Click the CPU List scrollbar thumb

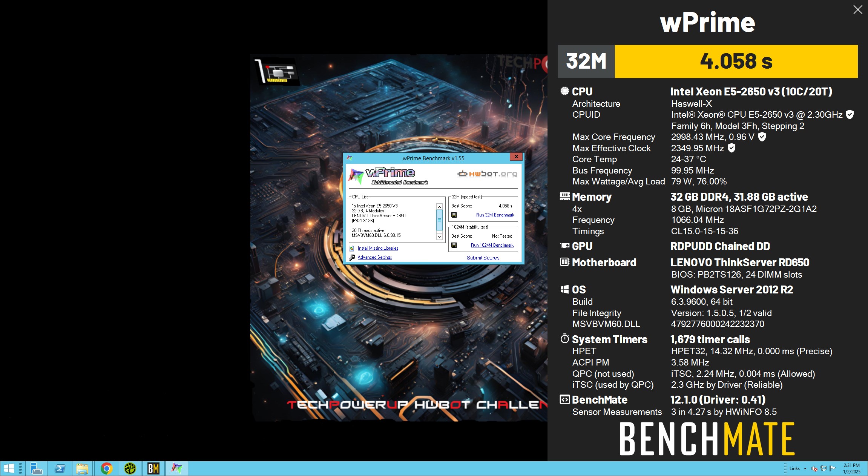coord(439,220)
